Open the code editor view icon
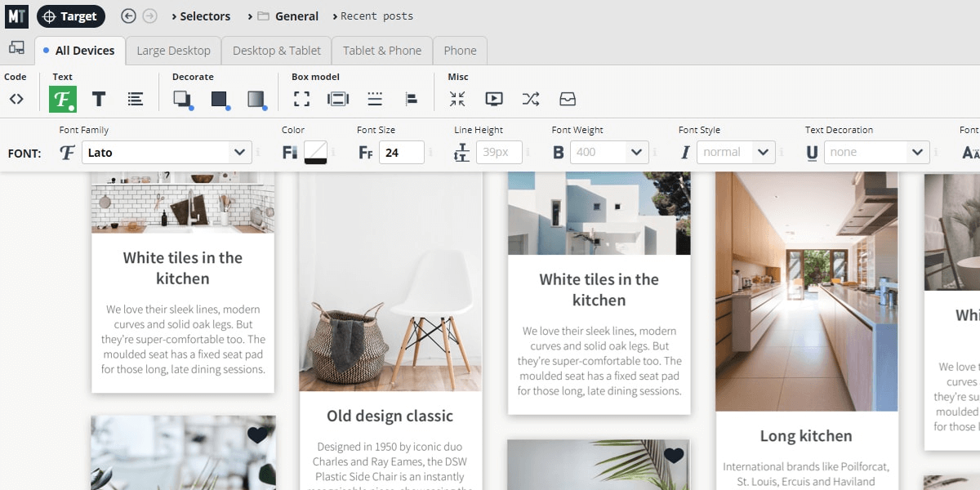The width and height of the screenshot is (980, 490). point(16,99)
